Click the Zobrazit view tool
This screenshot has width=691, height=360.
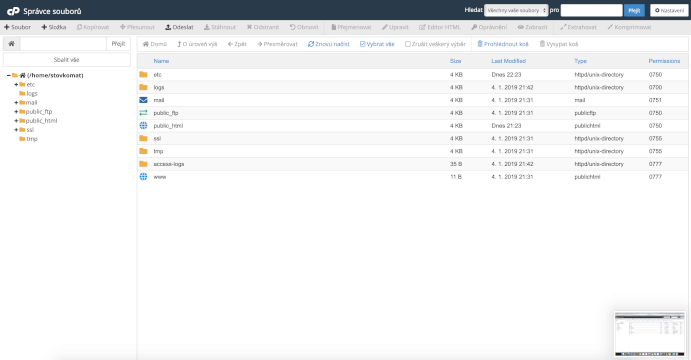(532, 27)
